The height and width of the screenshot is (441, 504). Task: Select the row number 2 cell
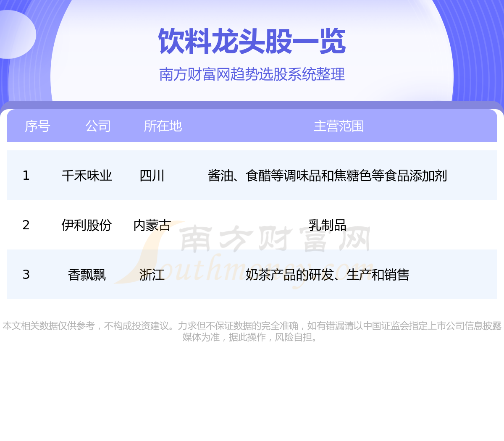(x=26, y=225)
